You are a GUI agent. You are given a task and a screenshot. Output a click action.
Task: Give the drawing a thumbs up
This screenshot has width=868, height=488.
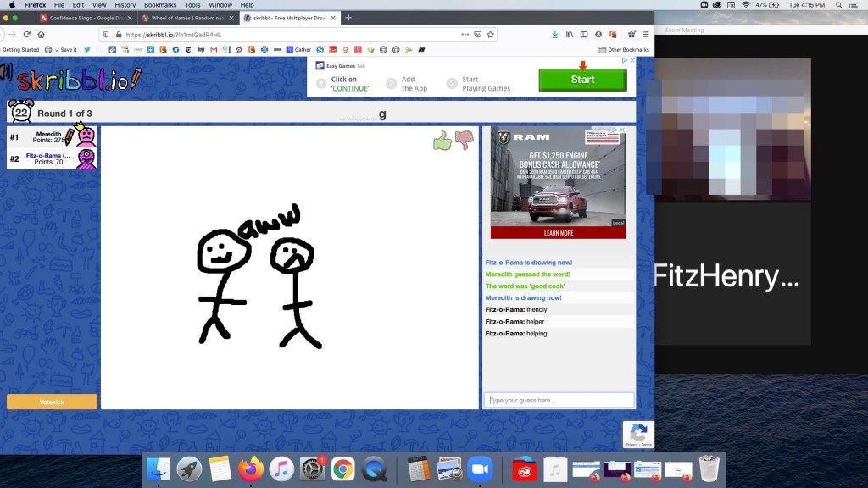click(x=442, y=141)
